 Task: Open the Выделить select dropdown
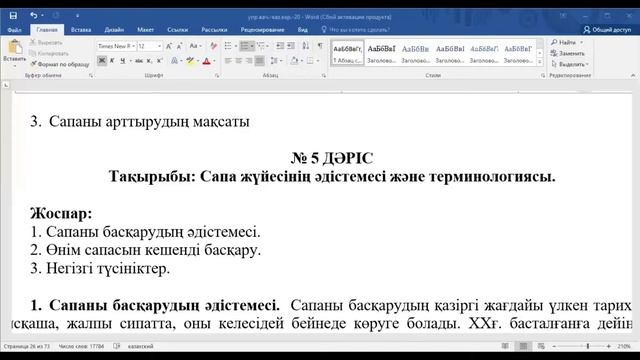pos(569,64)
